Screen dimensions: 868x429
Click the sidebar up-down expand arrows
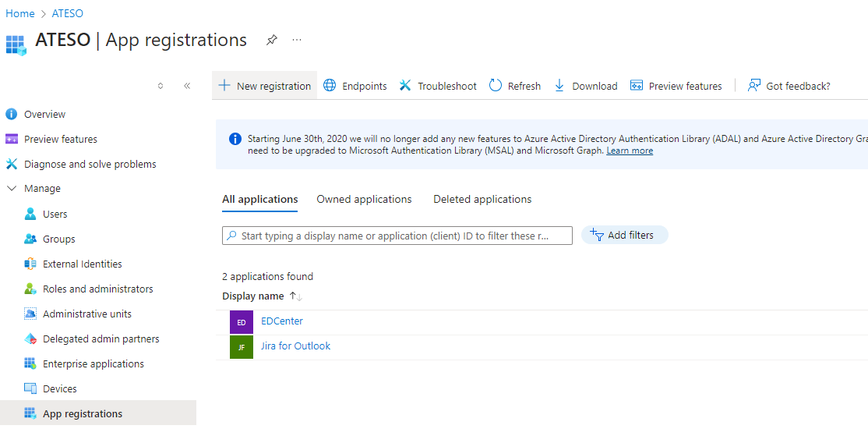(161, 86)
